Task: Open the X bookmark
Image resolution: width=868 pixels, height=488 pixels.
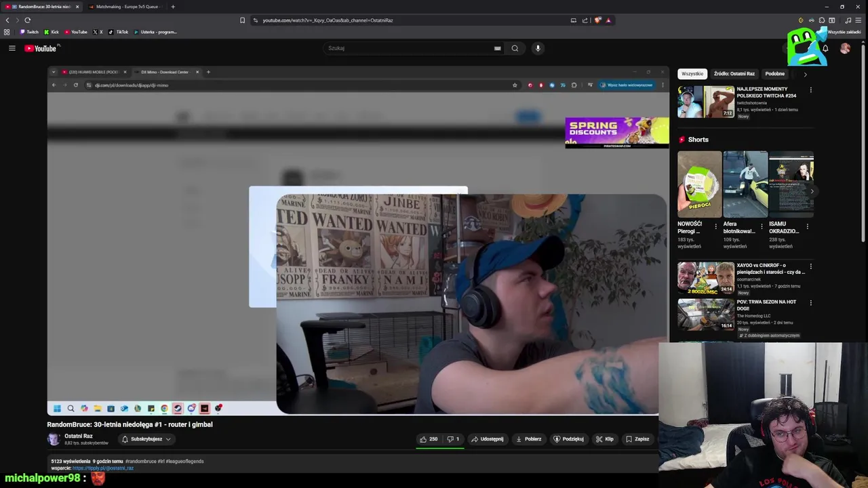Action: 98,32
